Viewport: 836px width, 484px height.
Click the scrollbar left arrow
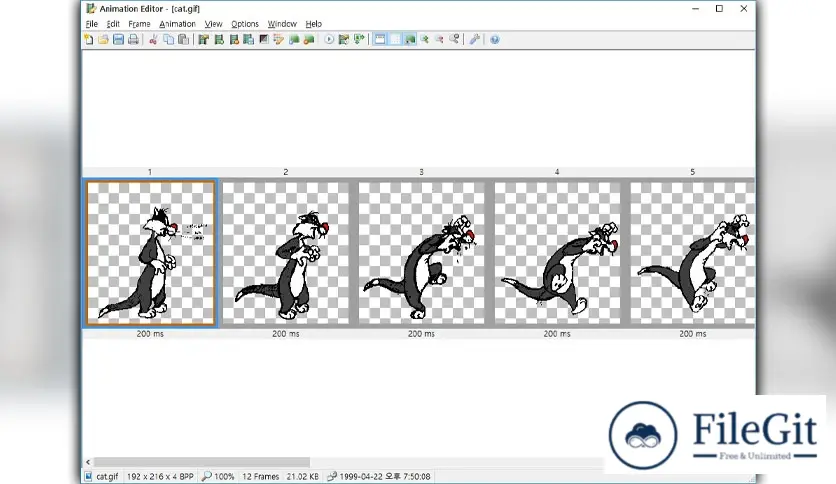pyautogui.click(x=88, y=462)
